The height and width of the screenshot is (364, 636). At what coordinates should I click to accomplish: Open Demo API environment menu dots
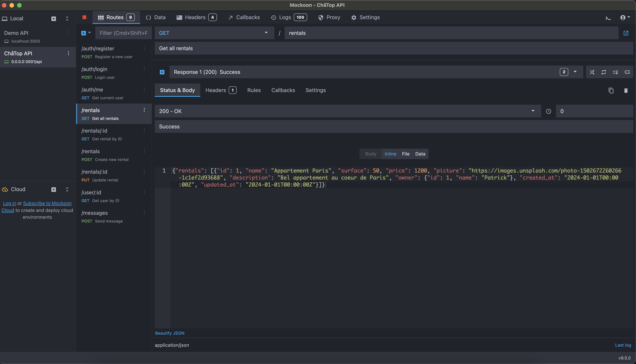pyautogui.click(x=68, y=33)
